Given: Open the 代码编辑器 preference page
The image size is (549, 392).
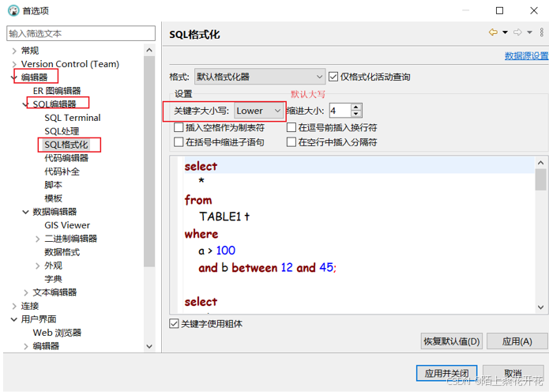Looking at the screenshot, I should 66,158.
